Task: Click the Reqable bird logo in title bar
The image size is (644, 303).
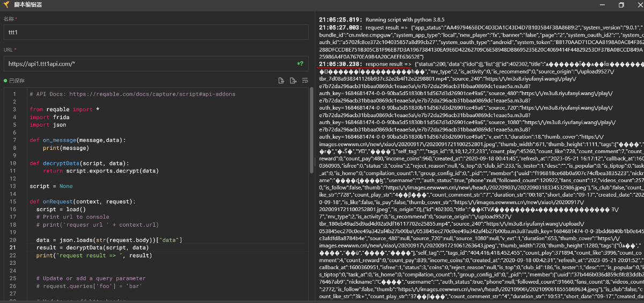Action: pyautogui.click(x=5, y=4)
